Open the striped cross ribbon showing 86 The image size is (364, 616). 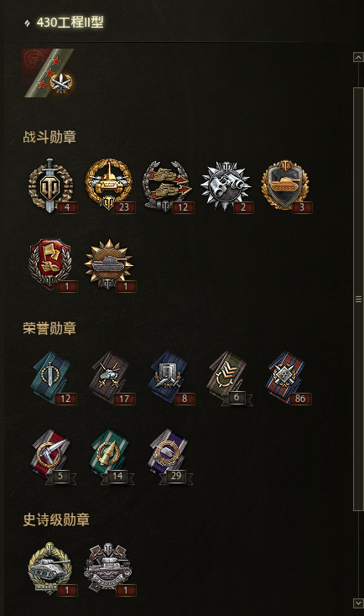287,378
